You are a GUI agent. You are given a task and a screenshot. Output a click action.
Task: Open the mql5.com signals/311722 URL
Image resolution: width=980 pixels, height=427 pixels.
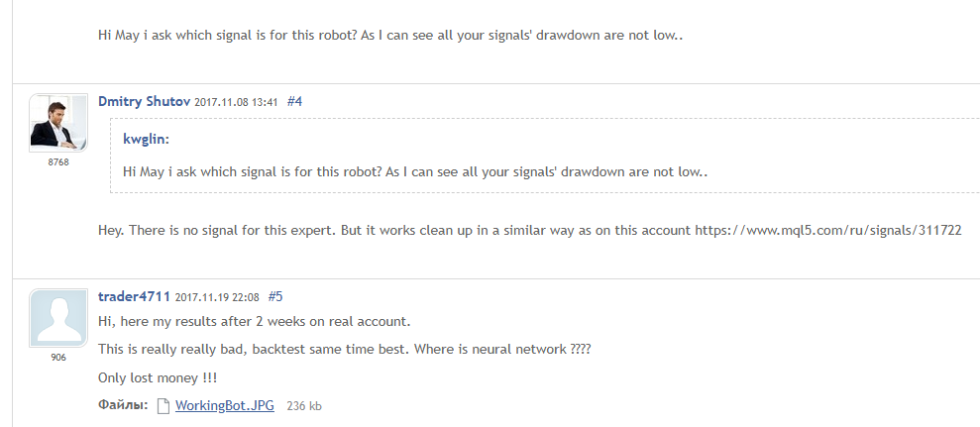[x=828, y=230]
